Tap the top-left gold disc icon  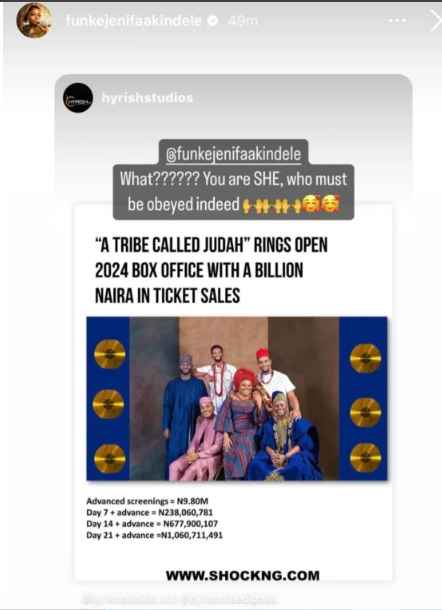point(110,354)
